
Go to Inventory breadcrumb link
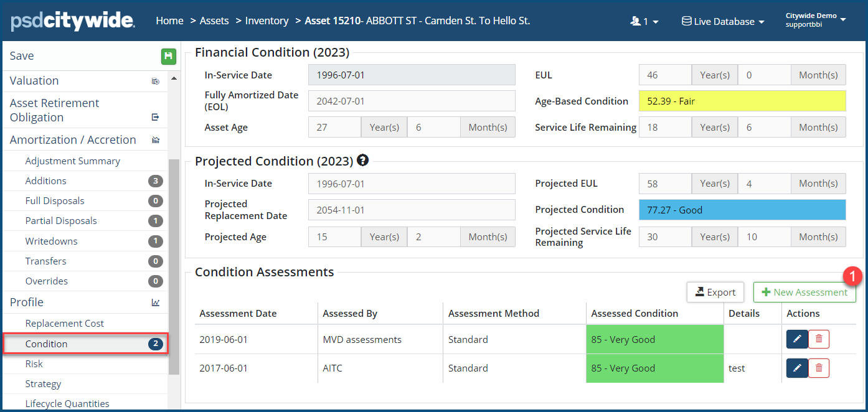267,21
